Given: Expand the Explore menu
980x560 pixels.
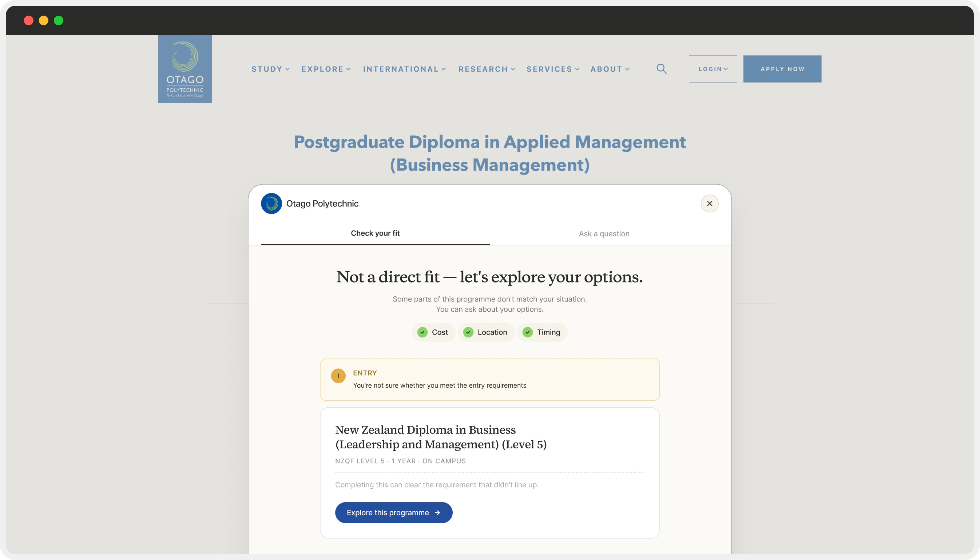Looking at the screenshot, I should click(x=326, y=69).
